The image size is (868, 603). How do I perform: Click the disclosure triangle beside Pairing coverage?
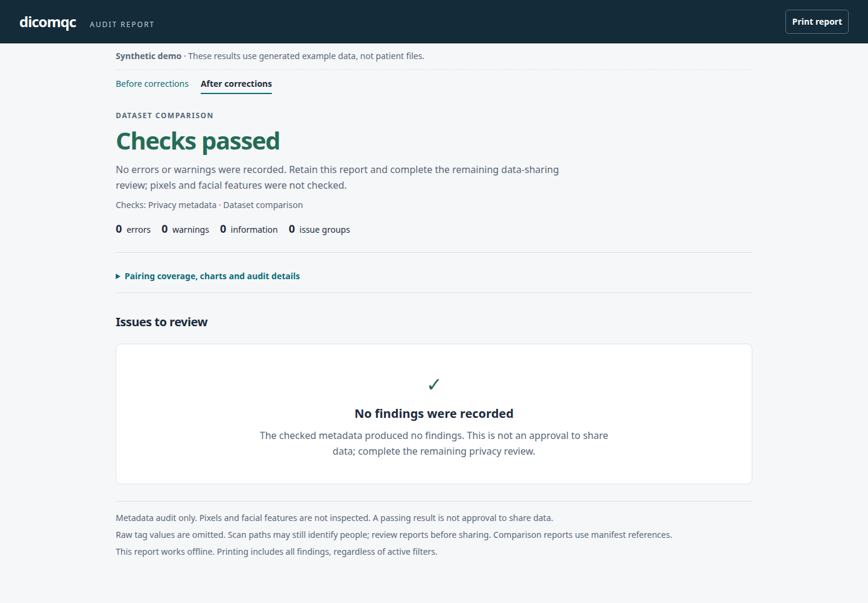pos(118,276)
